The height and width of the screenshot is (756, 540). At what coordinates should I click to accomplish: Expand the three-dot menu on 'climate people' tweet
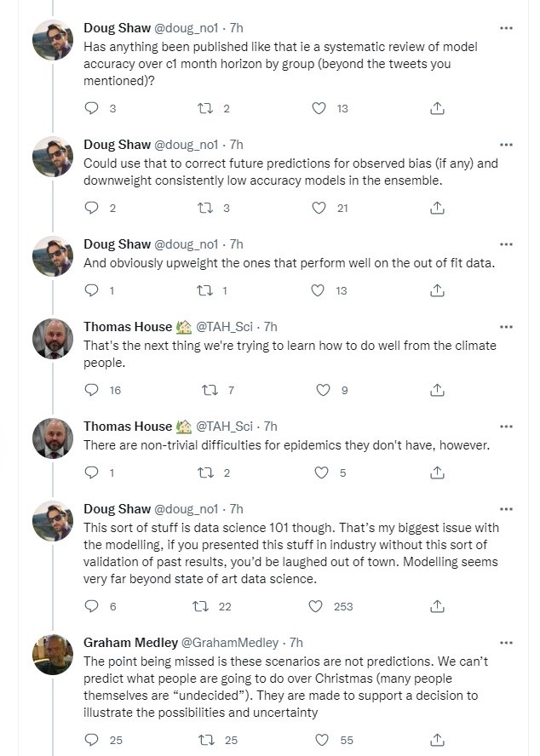[x=506, y=327]
